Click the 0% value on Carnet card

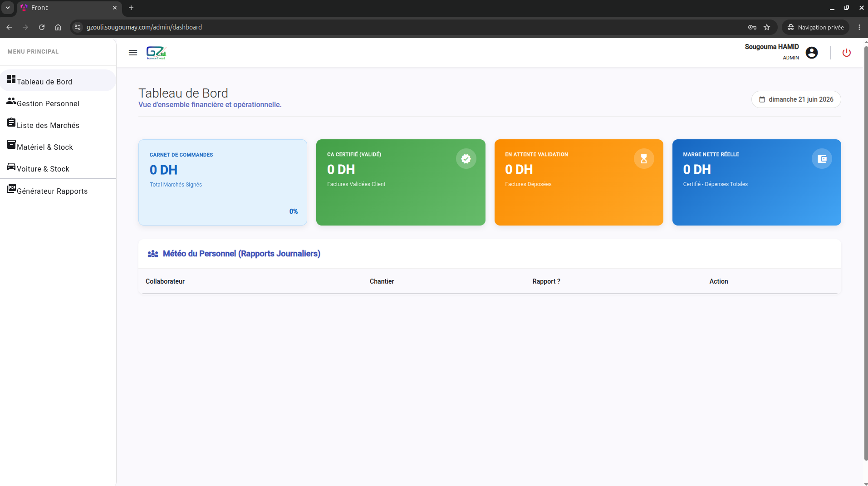(x=294, y=211)
